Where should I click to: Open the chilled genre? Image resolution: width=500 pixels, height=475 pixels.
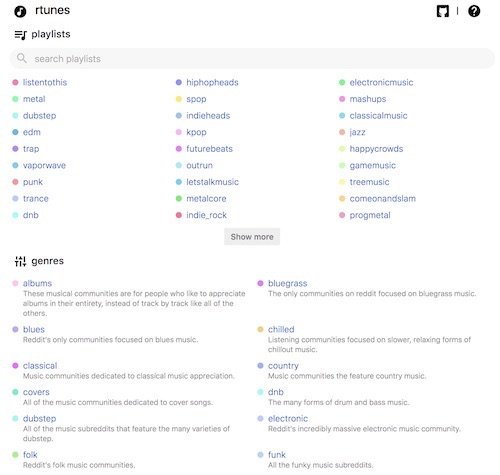pos(281,329)
